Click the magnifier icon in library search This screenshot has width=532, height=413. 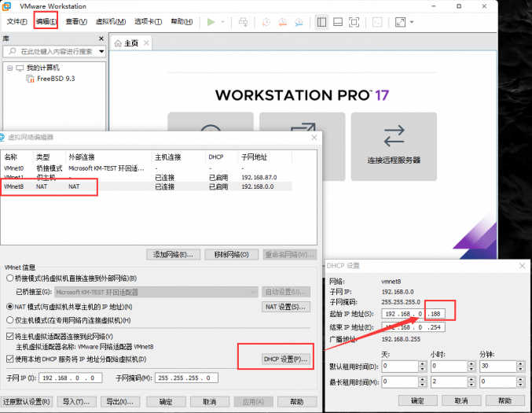tap(13, 51)
